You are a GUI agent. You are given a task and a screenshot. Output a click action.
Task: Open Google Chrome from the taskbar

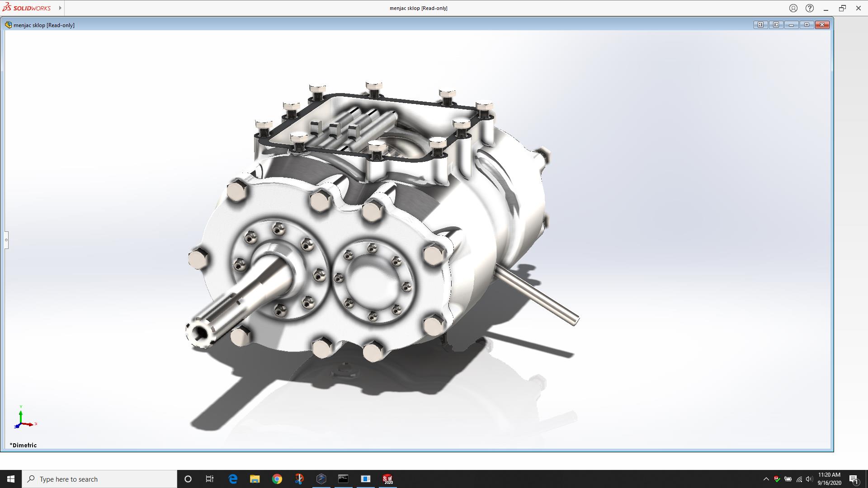pyautogui.click(x=277, y=479)
